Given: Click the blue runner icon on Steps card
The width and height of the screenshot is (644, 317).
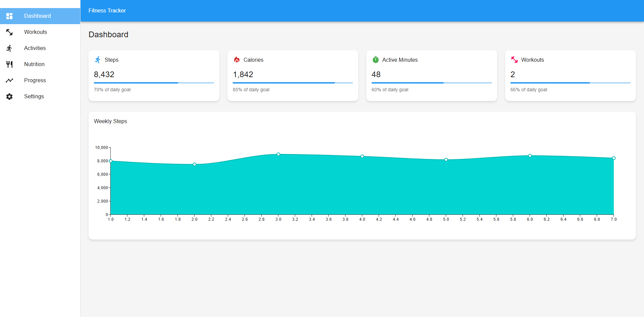Looking at the screenshot, I should coord(98,60).
